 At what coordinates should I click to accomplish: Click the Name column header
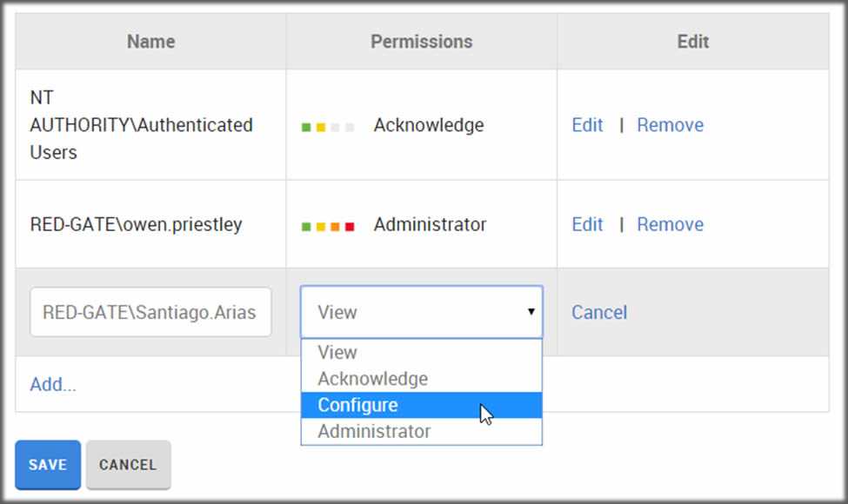tap(150, 41)
